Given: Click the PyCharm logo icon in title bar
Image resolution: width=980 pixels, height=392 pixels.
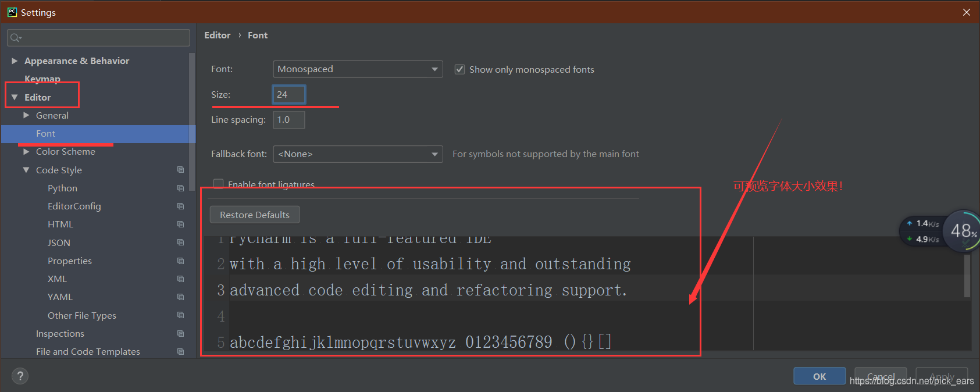Looking at the screenshot, I should (12, 12).
